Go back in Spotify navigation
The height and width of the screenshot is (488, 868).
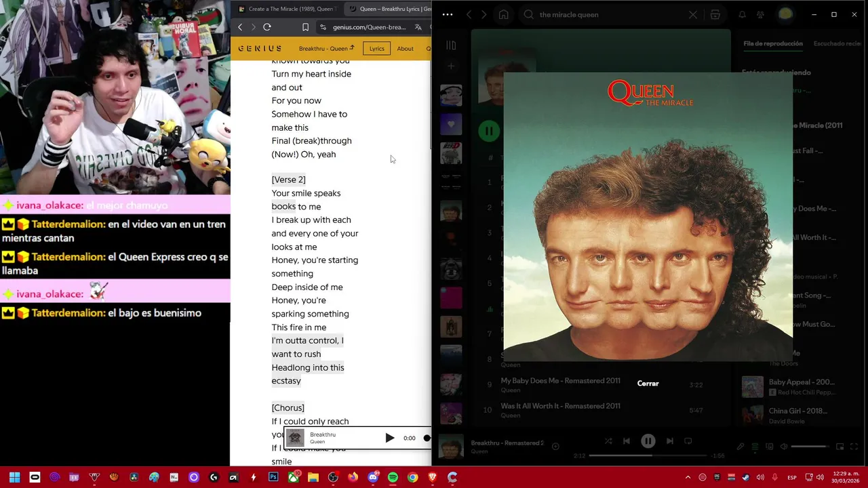469,14
